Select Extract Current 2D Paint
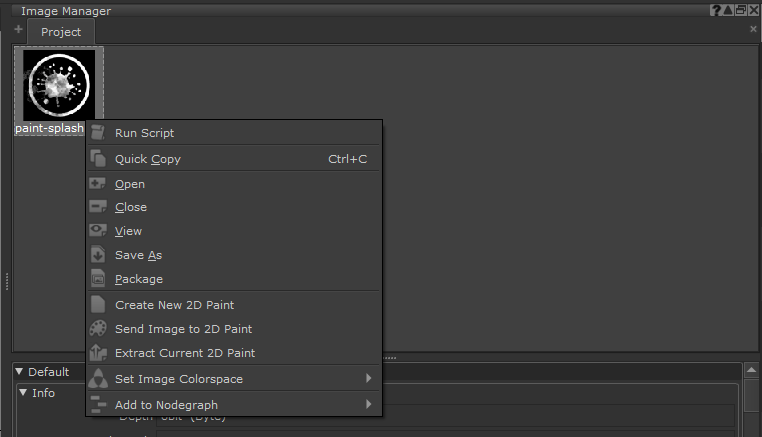 (184, 353)
